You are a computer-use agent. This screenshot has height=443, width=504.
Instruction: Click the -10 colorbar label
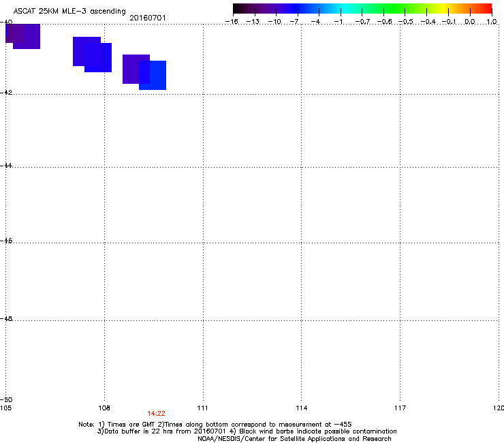[274, 22]
